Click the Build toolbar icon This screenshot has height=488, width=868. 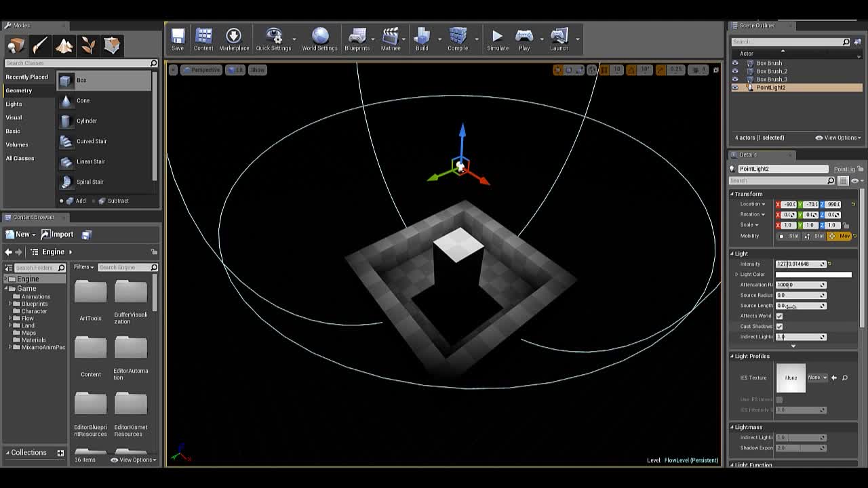point(422,39)
